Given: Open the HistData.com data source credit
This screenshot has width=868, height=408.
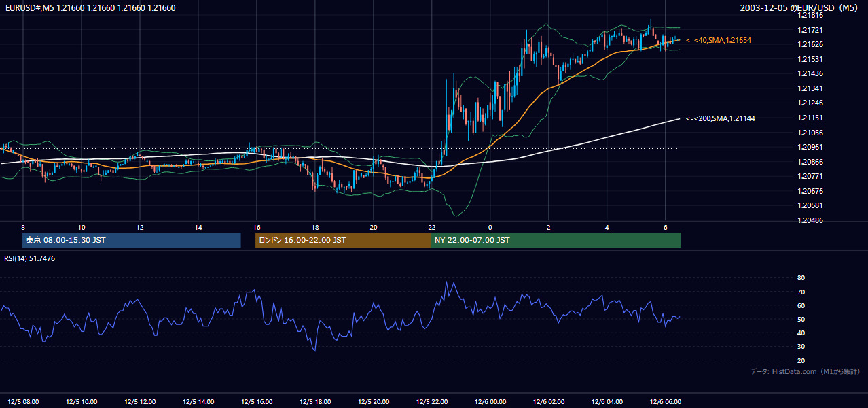Looking at the screenshot, I should (806, 371).
